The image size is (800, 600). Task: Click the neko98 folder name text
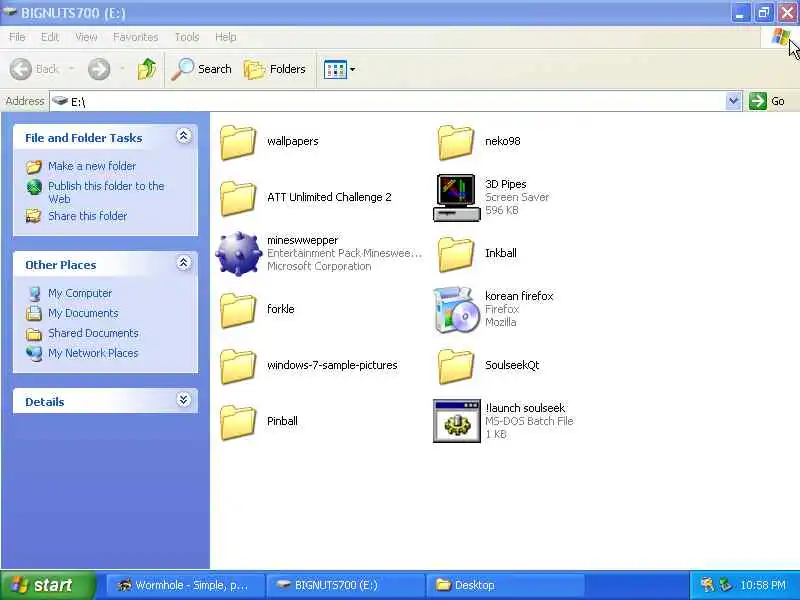point(503,141)
